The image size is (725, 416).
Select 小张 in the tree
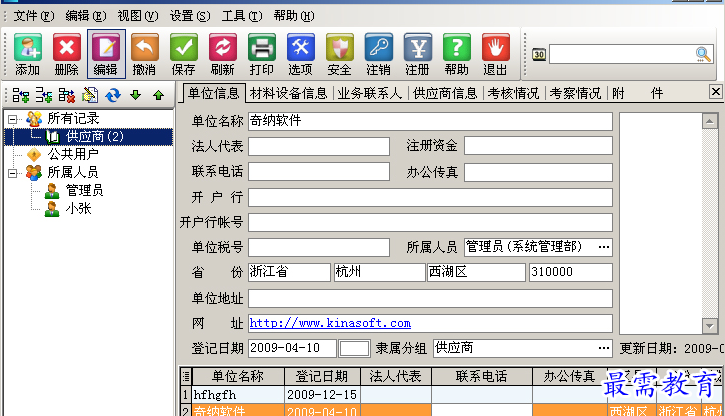point(78,208)
